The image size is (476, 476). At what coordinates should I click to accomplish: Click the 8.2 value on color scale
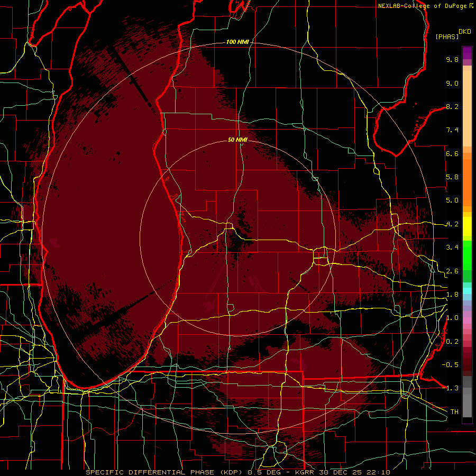coord(452,106)
